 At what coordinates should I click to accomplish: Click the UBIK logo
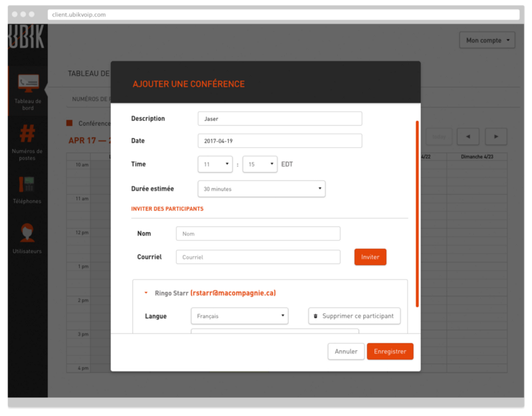[27, 37]
